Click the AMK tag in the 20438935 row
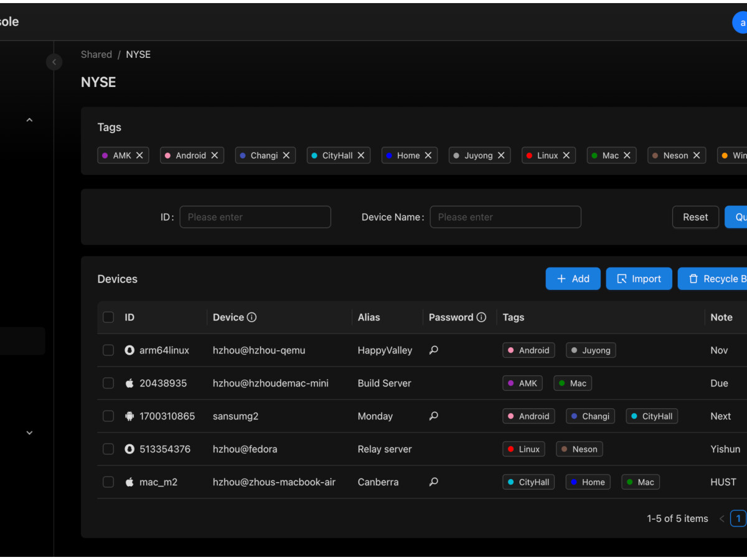 tap(522, 383)
